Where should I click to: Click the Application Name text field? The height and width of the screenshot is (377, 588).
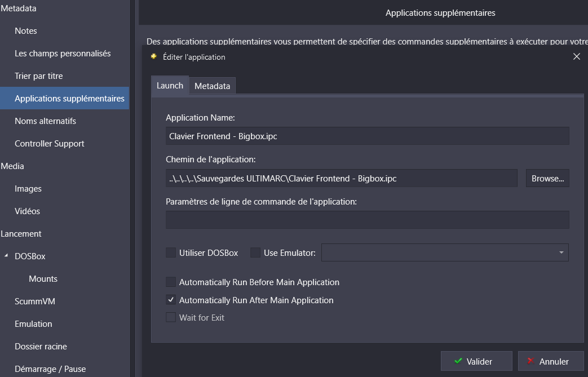pos(367,136)
